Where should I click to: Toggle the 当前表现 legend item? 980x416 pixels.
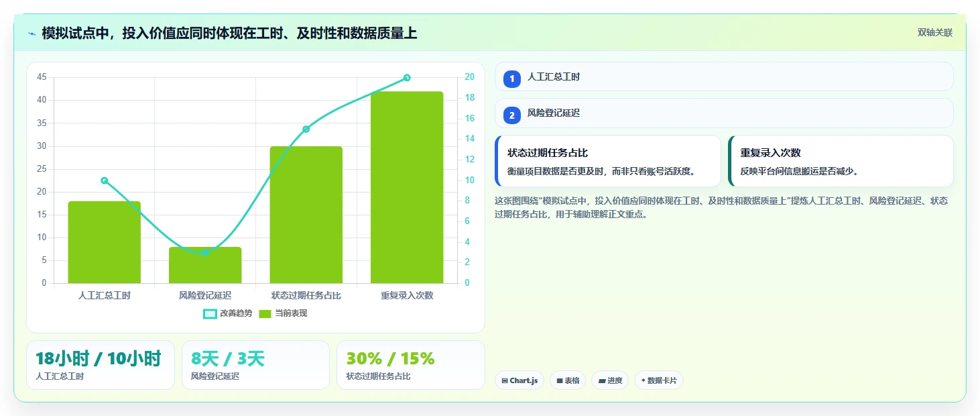[x=283, y=313]
